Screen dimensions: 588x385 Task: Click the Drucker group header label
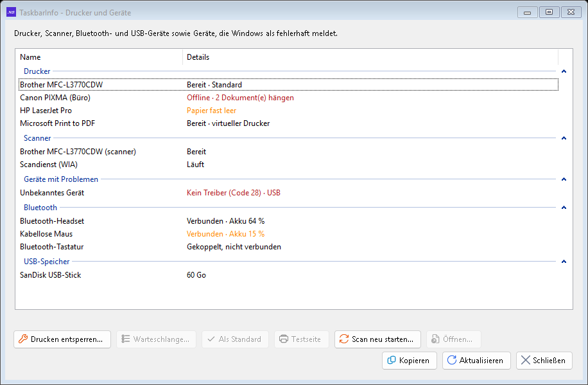(37, 71)
